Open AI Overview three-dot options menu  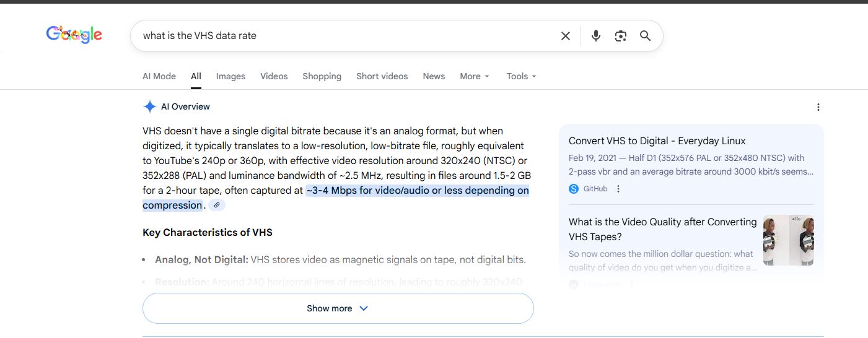[818, 107]
